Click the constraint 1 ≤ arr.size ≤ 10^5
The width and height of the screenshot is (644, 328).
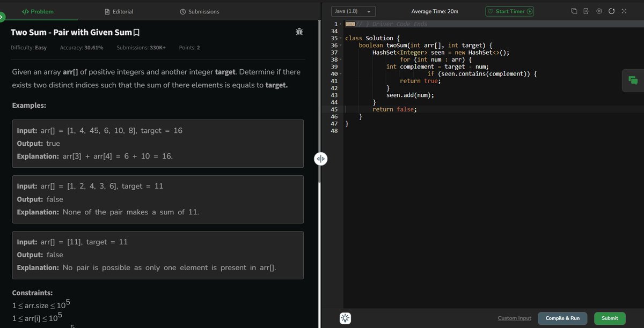[x=41, y=305]
